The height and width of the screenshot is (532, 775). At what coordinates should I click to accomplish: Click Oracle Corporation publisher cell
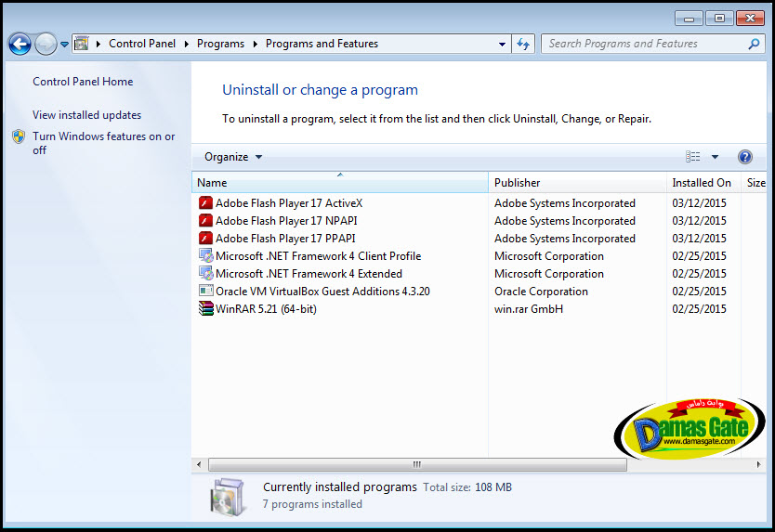tap(541, 292)
